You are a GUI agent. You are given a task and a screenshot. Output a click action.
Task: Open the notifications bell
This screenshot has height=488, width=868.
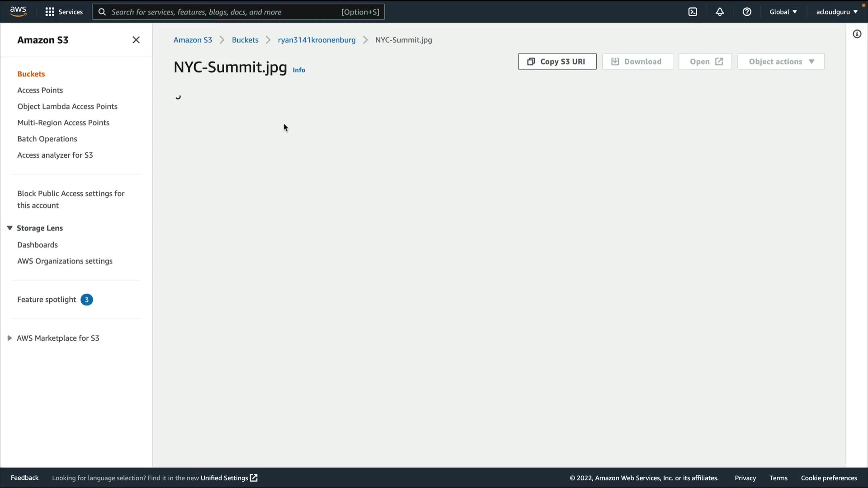pyautogui.click(x=720, y=12)
